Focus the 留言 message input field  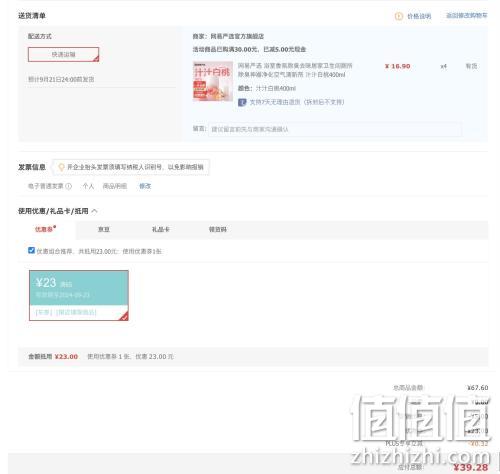pyautogui.click(x=335, y=129)
